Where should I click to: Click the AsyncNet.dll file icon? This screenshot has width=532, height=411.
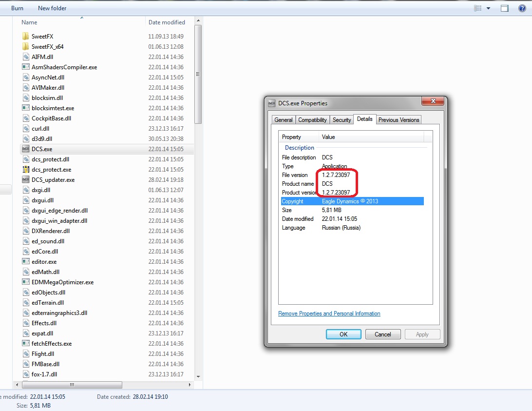coord(25,77)
